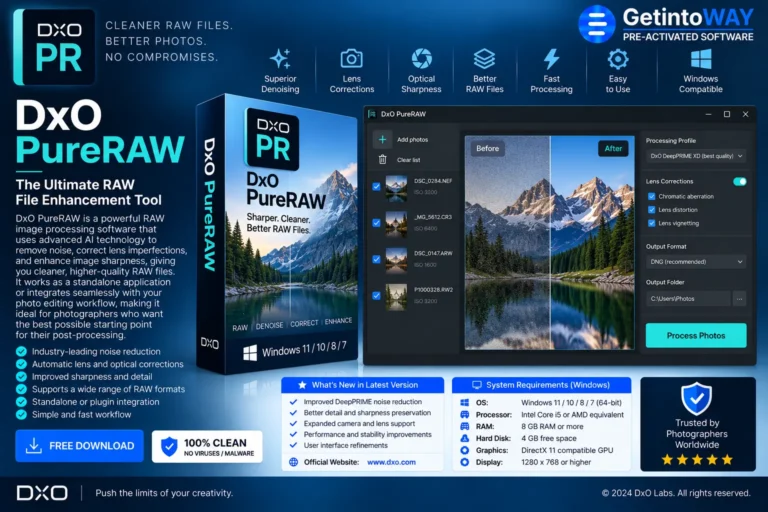The image size is (768, 512).
Task: Click '1280 x 768 or higher' display requirement
Action: (x=556, y=462)
